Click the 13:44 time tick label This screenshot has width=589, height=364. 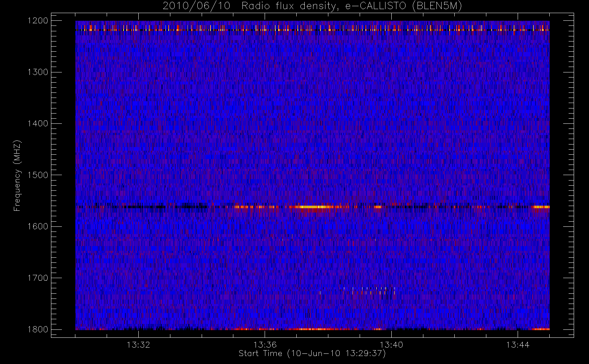(x=518, y=345)
